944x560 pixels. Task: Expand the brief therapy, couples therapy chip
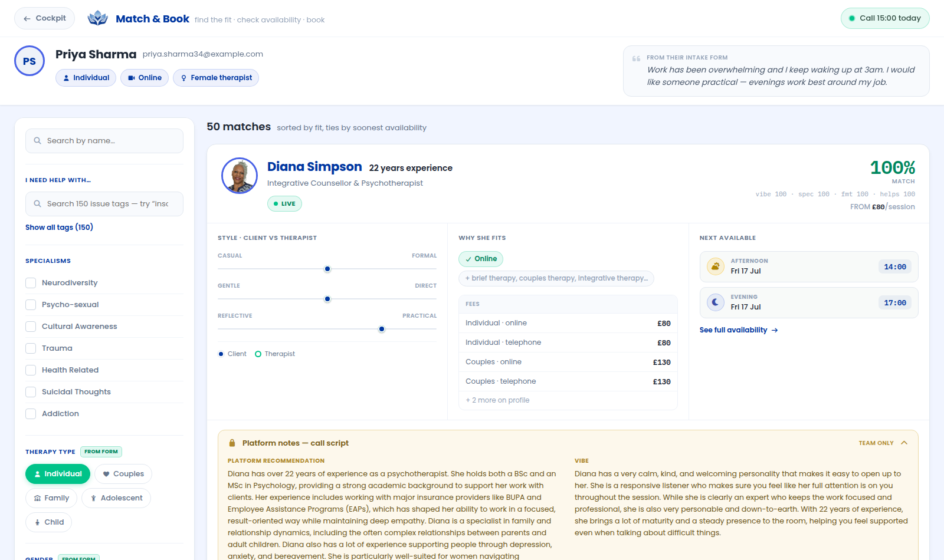click(x=556, y=278)
